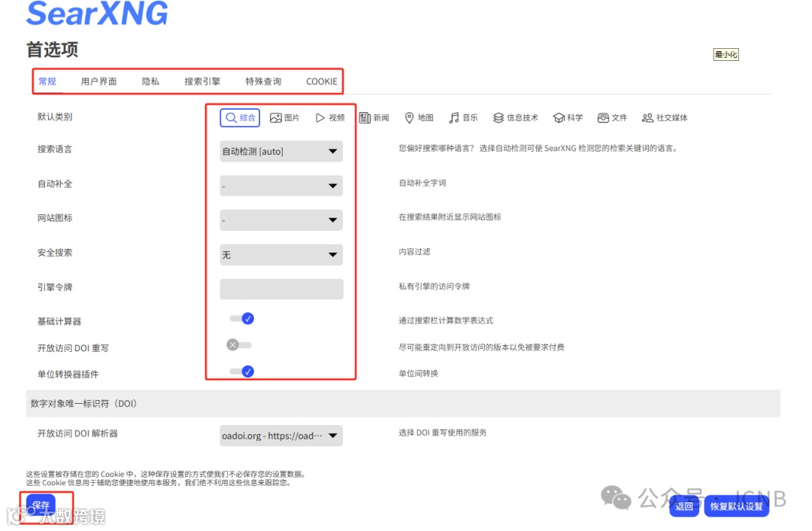Image resolution: width=812 pixels, height=531 pixels.
Task: Select the 科学 science category
Action: [x=568, y=117]
